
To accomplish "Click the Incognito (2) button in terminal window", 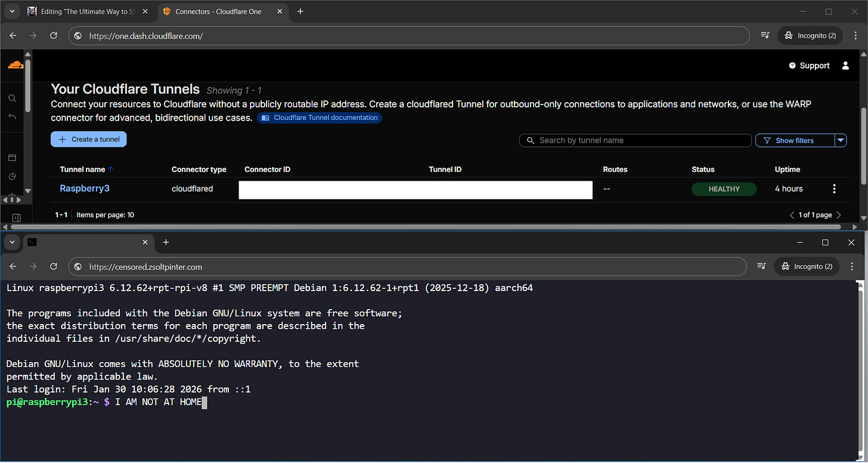I will pyautogui.click(x=807, y=267).
